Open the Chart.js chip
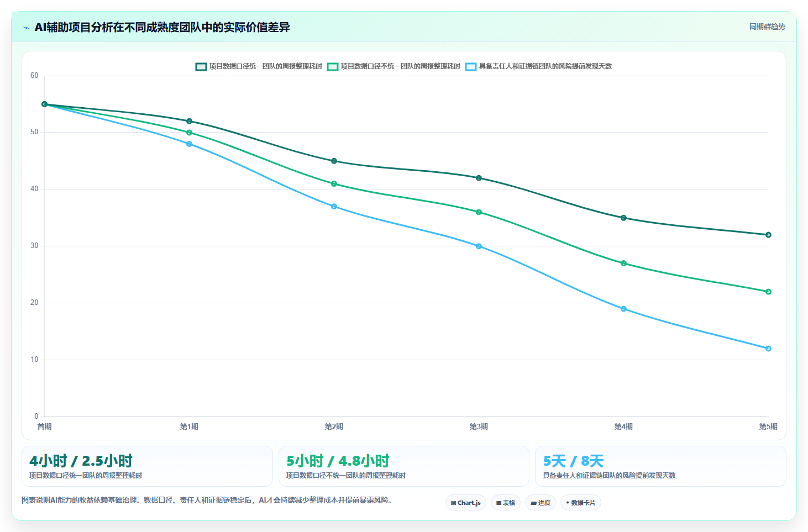Screen dimensions: 808x532 [x=466, y=503]
